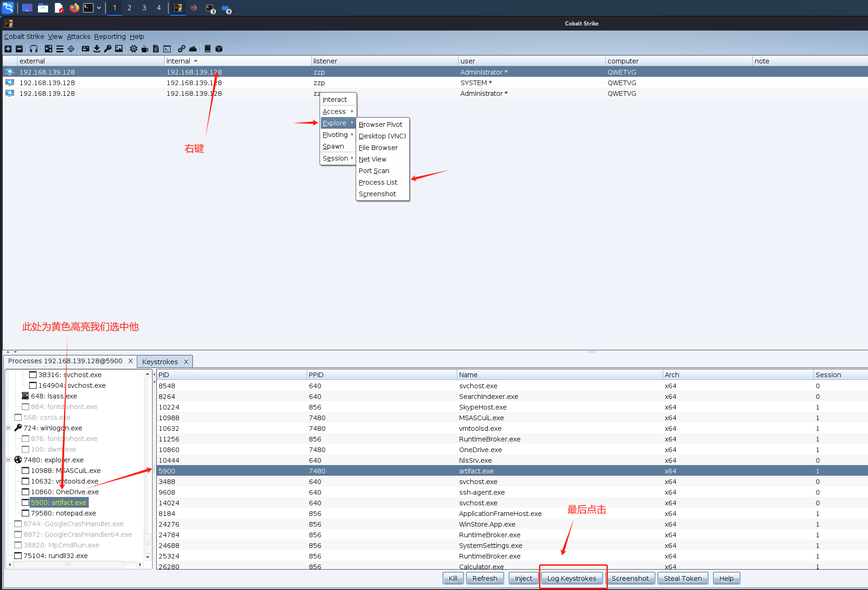
Task: Click the gear icon to generate executable
Action: [x=134, y=49]
